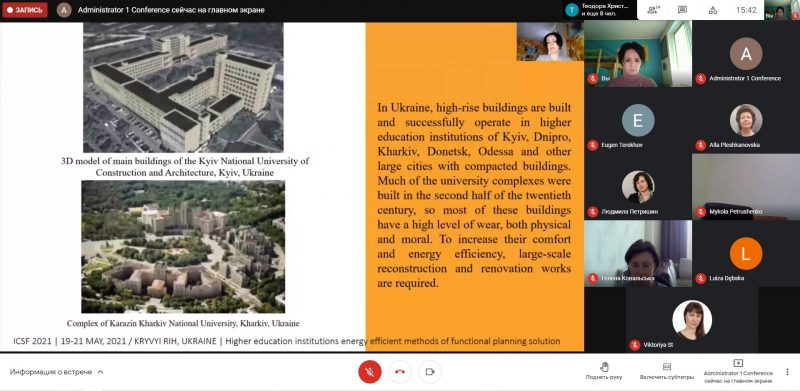
Task: Click the red hang-up call button
Action: pos(400,372)
